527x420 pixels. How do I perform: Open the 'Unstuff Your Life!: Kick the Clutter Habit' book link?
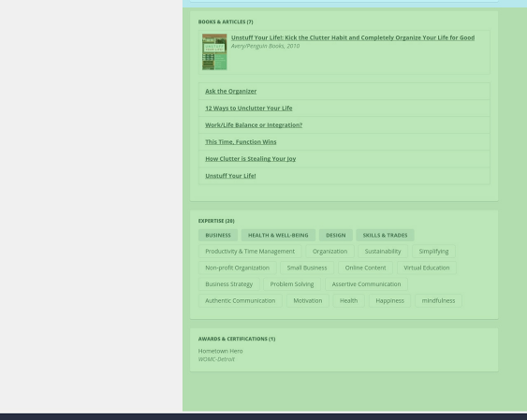(353, 37)
